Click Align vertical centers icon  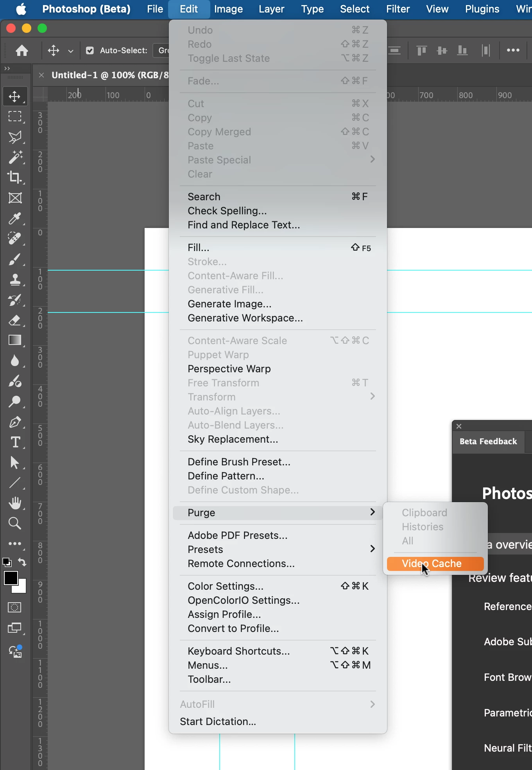(x=442, y=50)
